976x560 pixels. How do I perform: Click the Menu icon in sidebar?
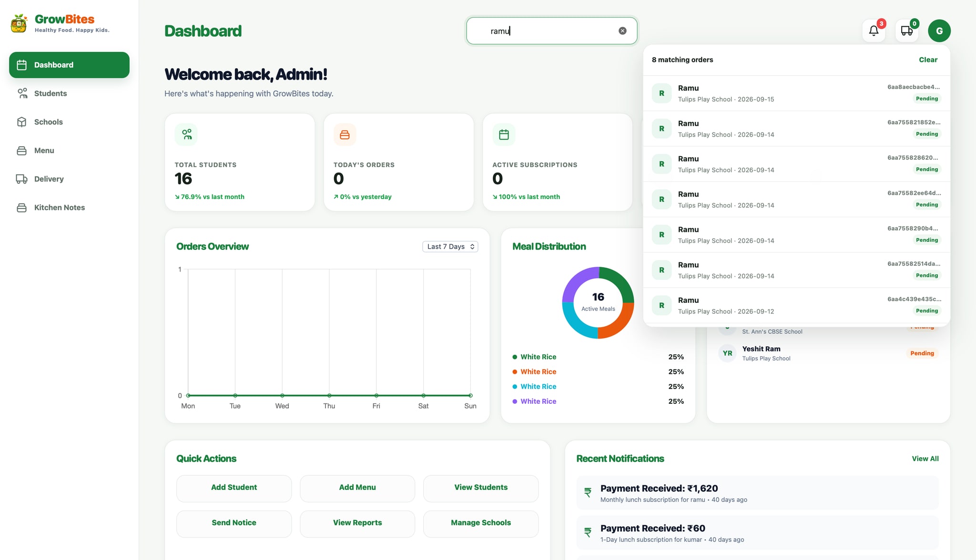click(22, 150)
